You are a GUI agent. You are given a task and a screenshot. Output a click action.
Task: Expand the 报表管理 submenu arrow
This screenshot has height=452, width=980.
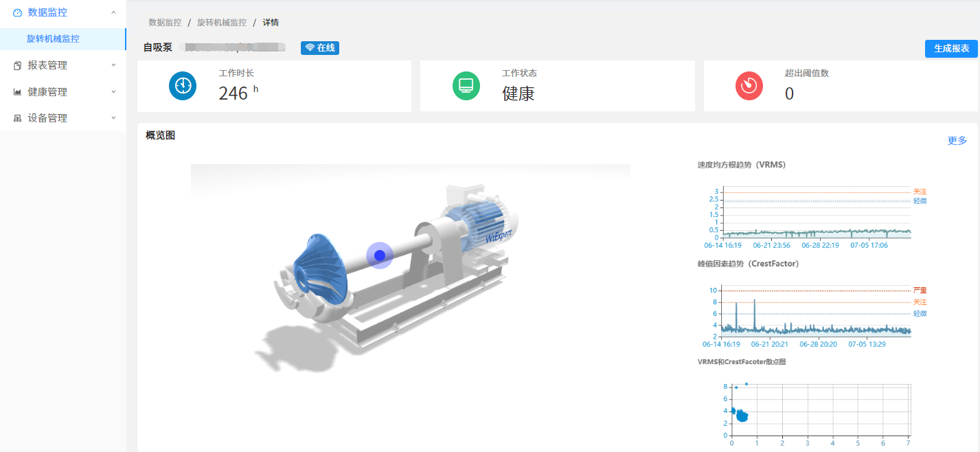113,65
